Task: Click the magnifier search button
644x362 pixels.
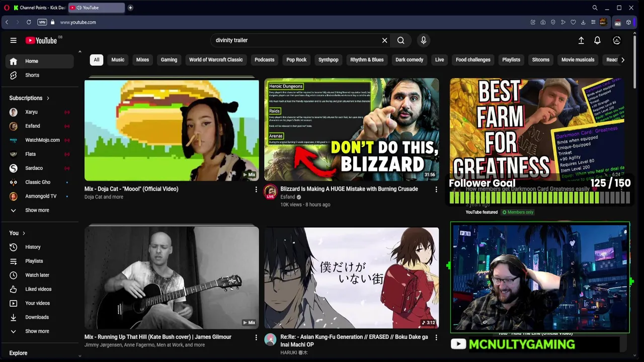Action: (x=401, y=40)
